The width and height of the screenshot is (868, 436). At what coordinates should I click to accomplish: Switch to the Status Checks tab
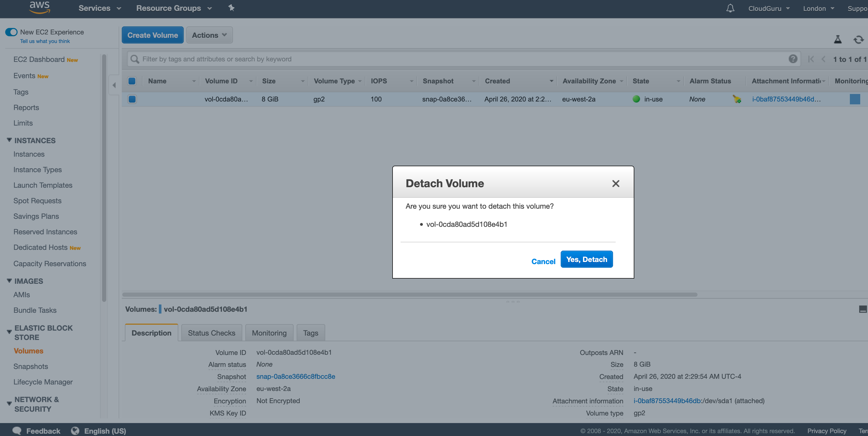[x=211, y=333]
